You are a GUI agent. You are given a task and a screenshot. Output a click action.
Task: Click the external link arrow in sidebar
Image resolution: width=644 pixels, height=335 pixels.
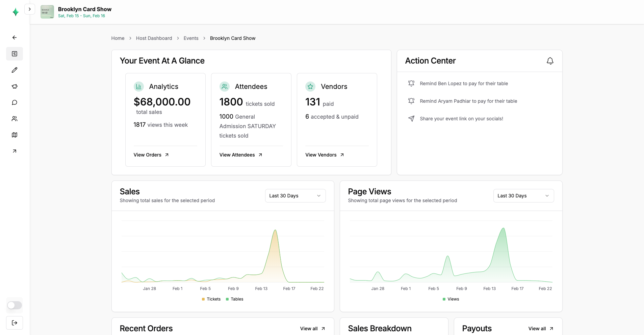(15, 151)
